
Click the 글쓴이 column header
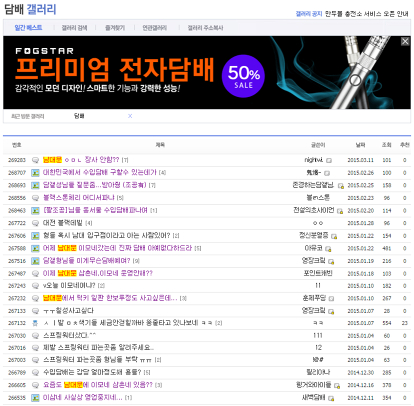[x=318, y=145]
